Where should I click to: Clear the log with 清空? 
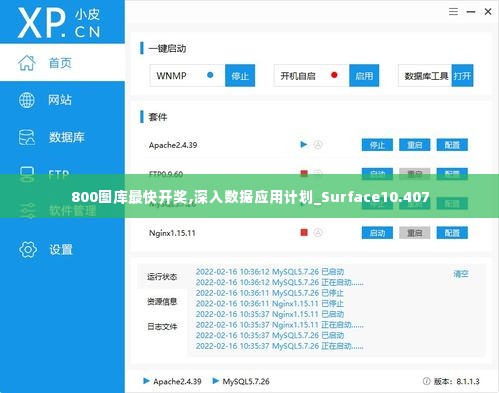coord(461,274)
